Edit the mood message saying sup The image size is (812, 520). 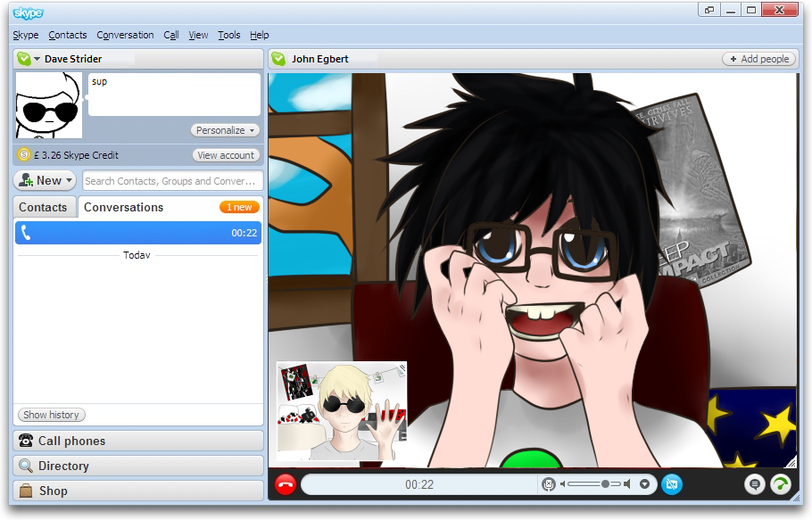tap(174, 95)
